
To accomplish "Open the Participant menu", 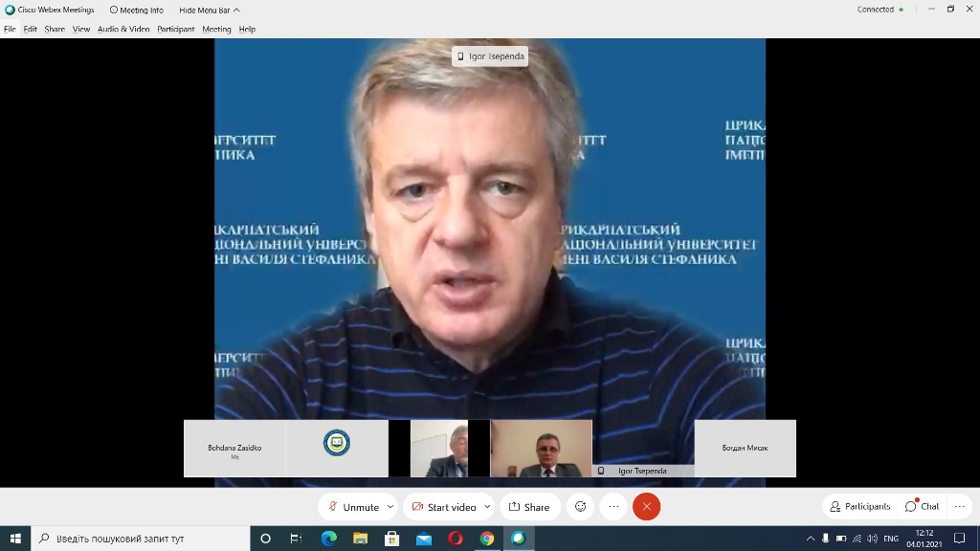I will pos(176,29).
